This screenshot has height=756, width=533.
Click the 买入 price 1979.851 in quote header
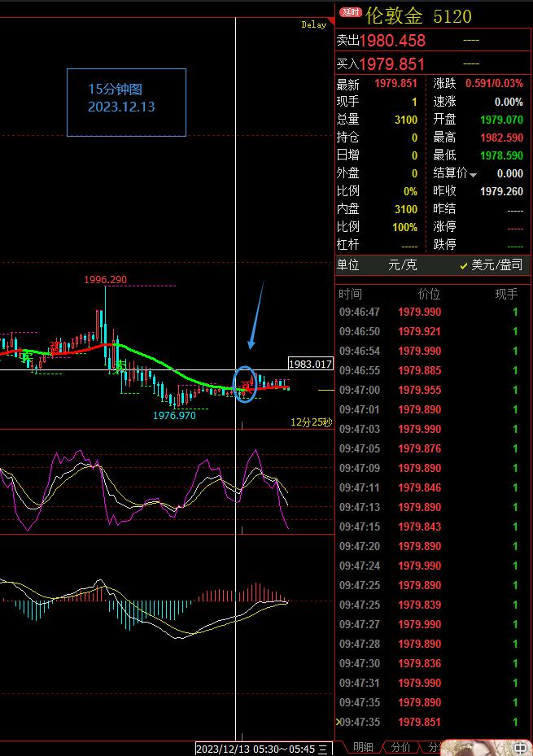click(x=392, y=64)
